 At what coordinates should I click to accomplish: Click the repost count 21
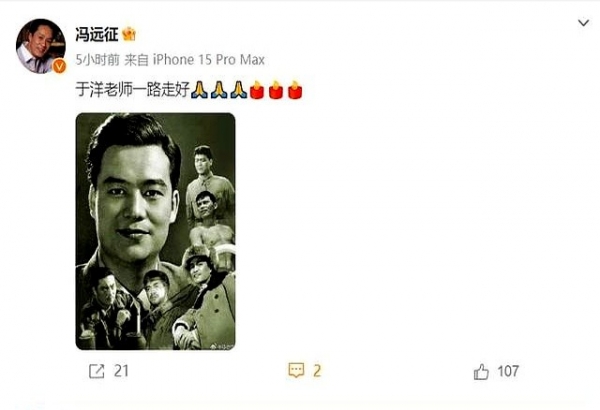[x=121, y=371]
